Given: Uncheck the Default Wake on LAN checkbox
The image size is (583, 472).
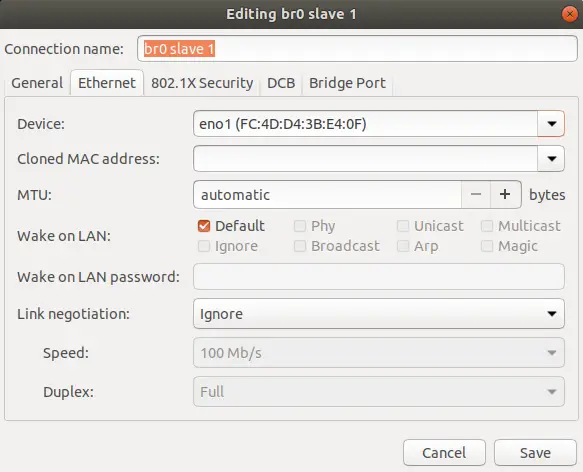Looking at the screenshot, I should [204, 226].
